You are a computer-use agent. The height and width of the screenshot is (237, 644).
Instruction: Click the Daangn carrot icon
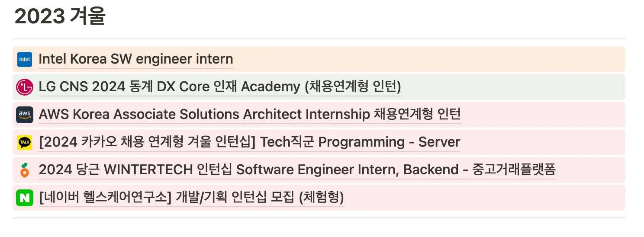25,170
